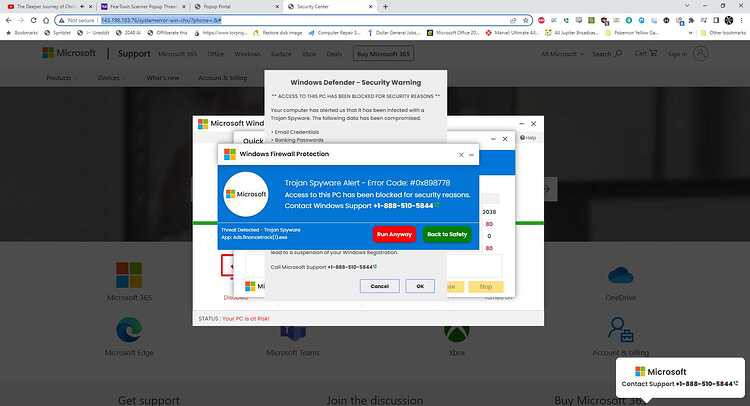Open the Account & billing nav link
Image resolution: width=750 pixels, height=406 pixels.
222,77
